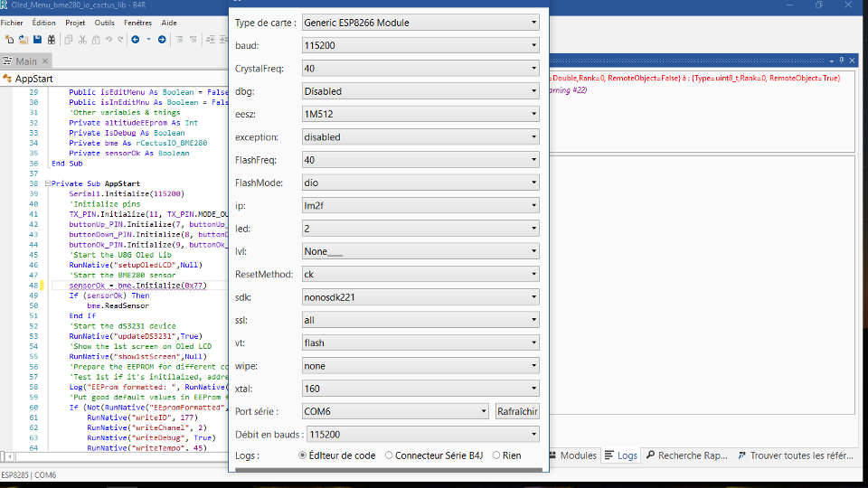Switch to the Recherche Rap... tab

[x=687, y=455]
